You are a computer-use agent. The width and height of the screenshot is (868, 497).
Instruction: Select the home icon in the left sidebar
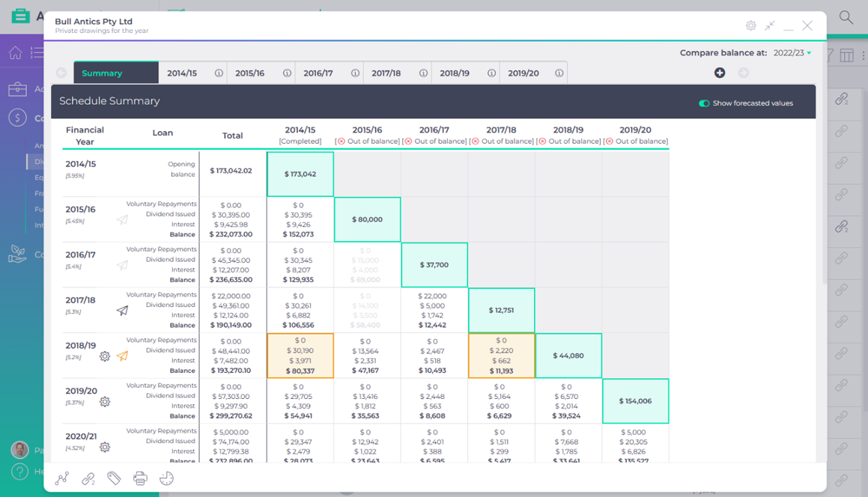15,52
